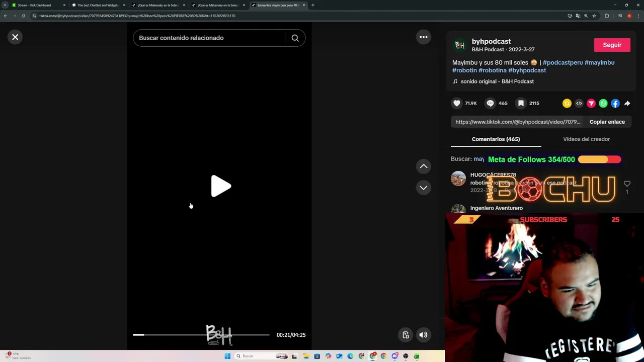This screenshot has width=644, height=362.
Task: Go to next video with down chevron
Action: point(424,188)
